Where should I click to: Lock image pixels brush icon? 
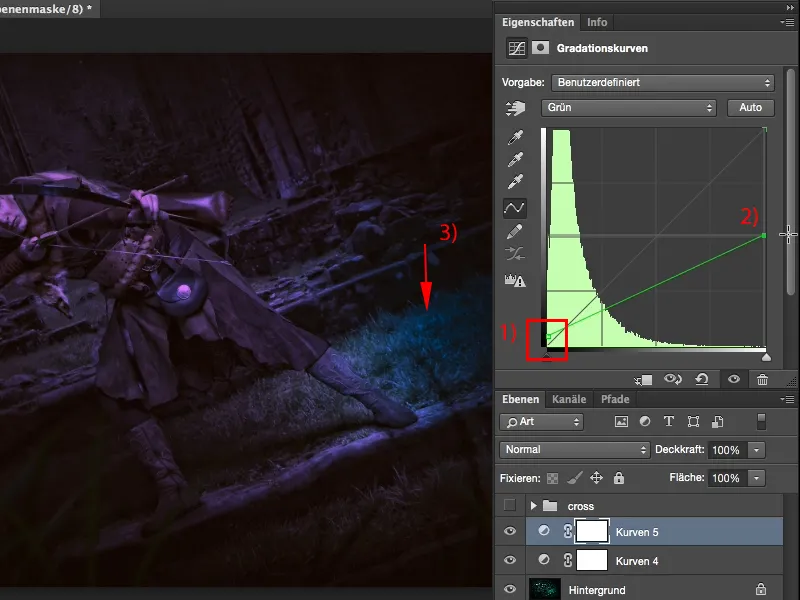pos(574,478)
